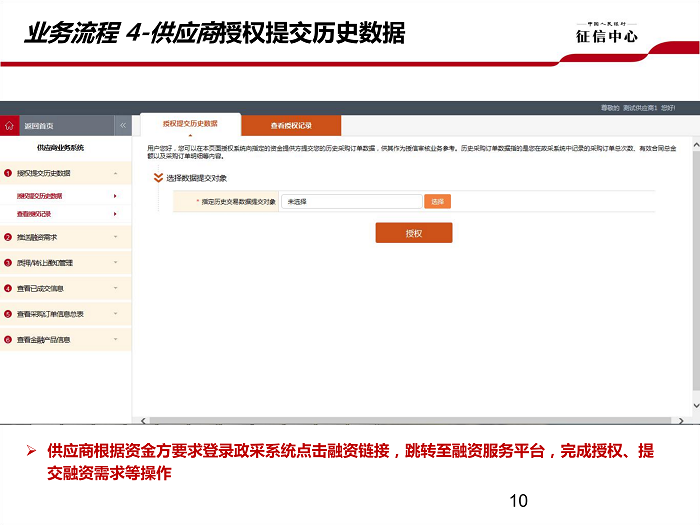Click 返回首页 link in the sidebar header
This screenshot has height=525, width=700.
[x=40, y=126]
